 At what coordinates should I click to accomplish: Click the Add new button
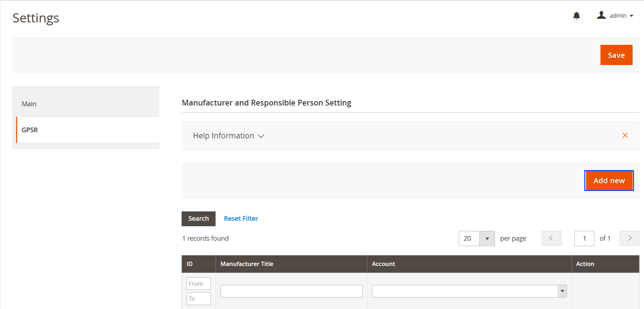(x=609, y=180)
